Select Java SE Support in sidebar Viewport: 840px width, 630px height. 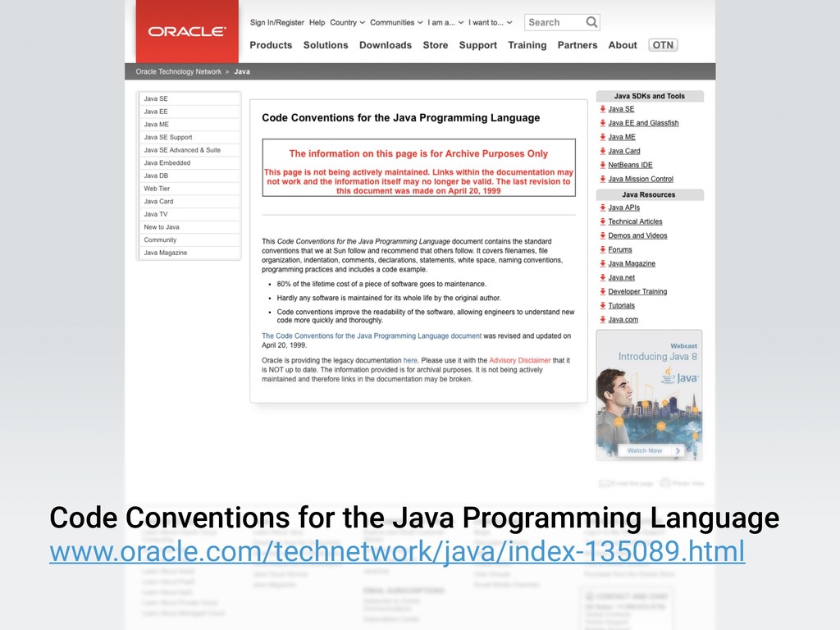(x=189, y=137)
